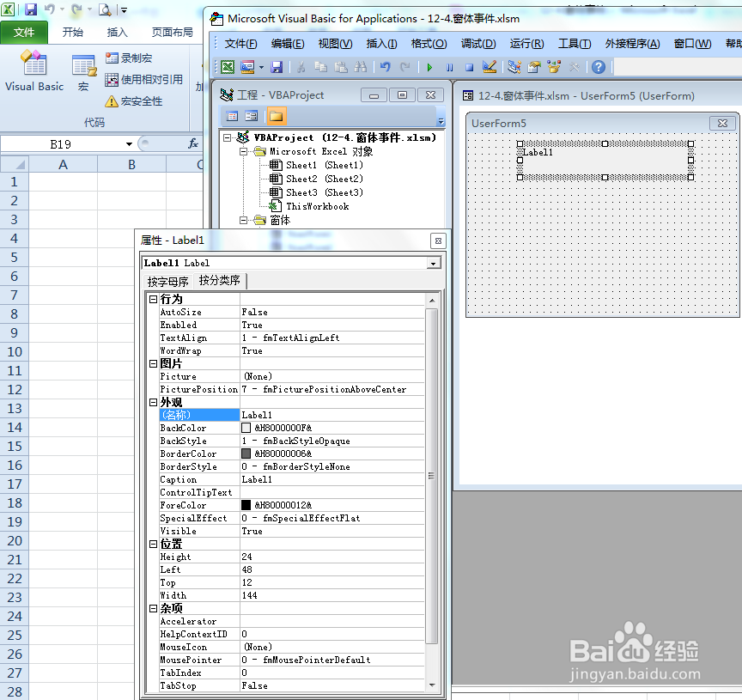Click the Insert UserForm toolbar icon
This screenshot has height=700, width=742.
[247, 67]
